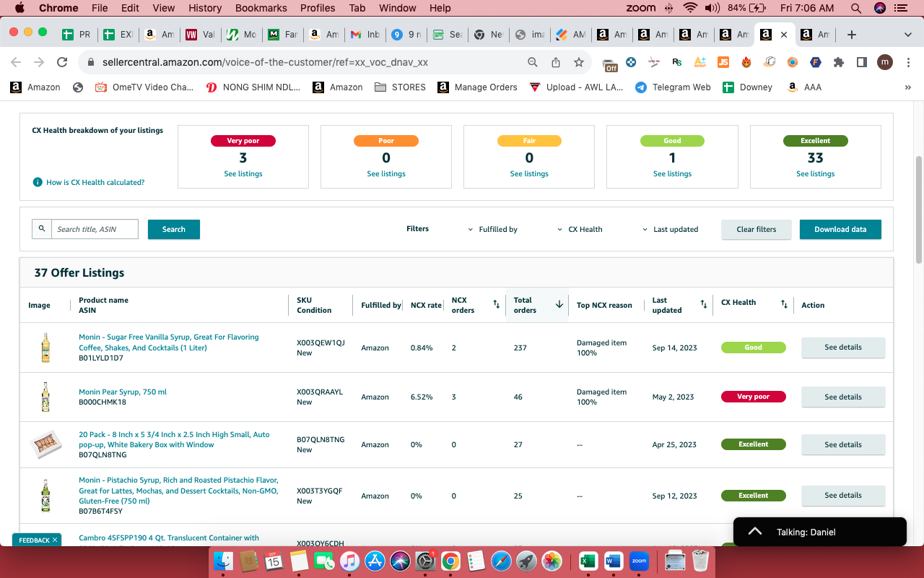Open the Chrome profile avatar 'm'

pos(885,62)
